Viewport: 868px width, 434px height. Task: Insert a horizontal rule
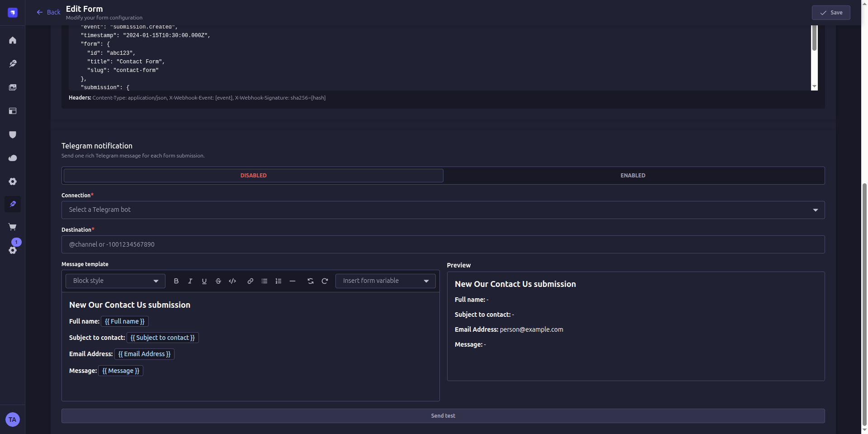click(292, 281)
